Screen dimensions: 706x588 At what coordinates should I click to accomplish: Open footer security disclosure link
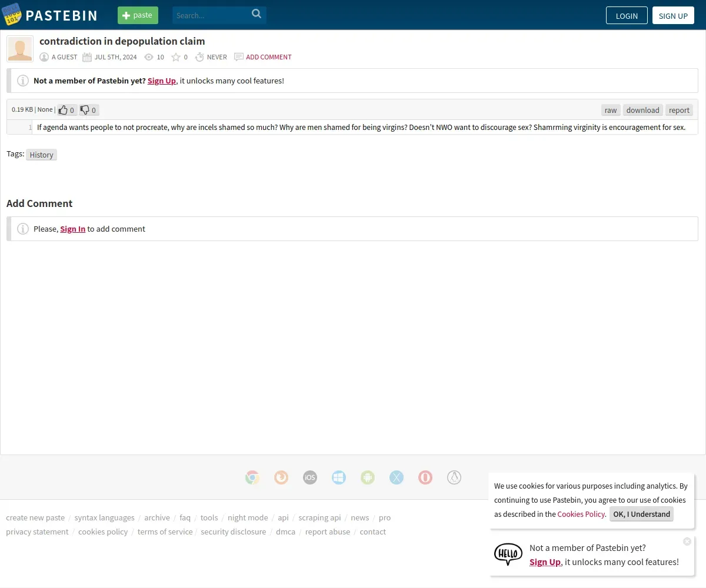(x=233, y=532)
